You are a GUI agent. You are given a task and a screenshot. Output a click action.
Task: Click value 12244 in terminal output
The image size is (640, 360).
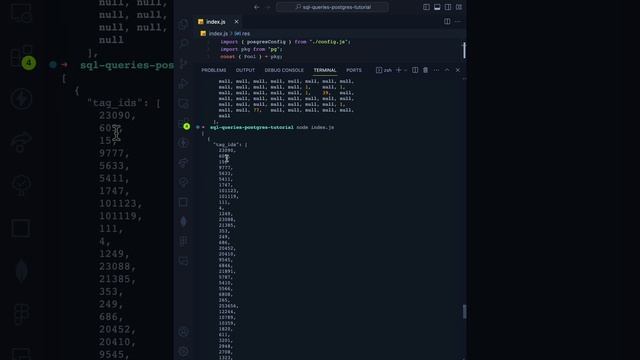coord(227,311)
